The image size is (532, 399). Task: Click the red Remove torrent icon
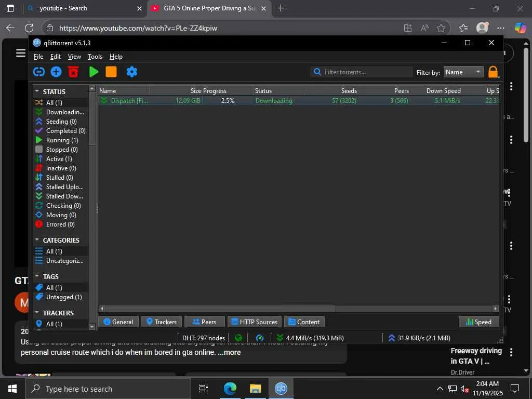click(73, 72)
